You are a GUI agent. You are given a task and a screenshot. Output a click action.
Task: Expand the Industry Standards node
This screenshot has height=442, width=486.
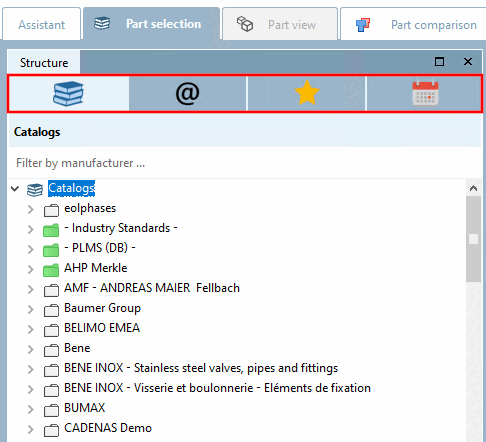(x=31, y=229)
